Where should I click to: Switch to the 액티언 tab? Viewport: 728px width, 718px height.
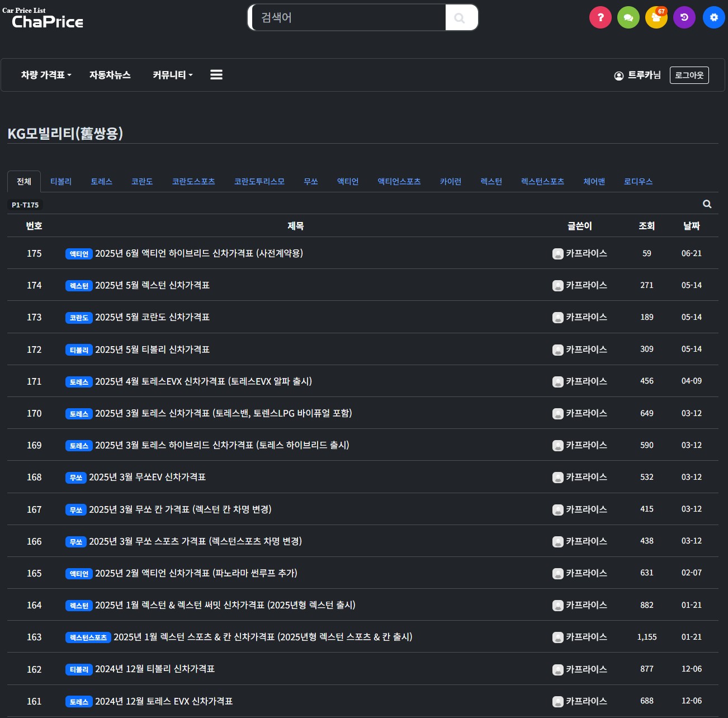pyautogui.click(x=348, y=182)
